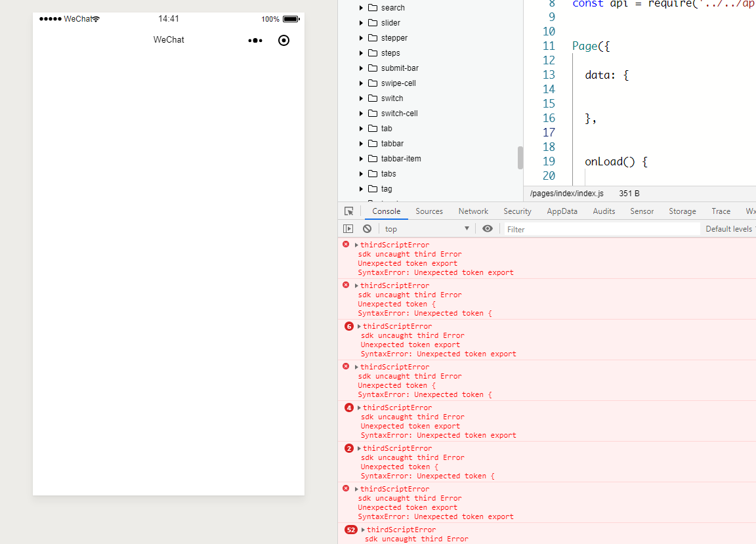Select the tabbar-item folder icon
Image resolution: width=756 pixels, height=544 pixels.
(x=373, y=158)
